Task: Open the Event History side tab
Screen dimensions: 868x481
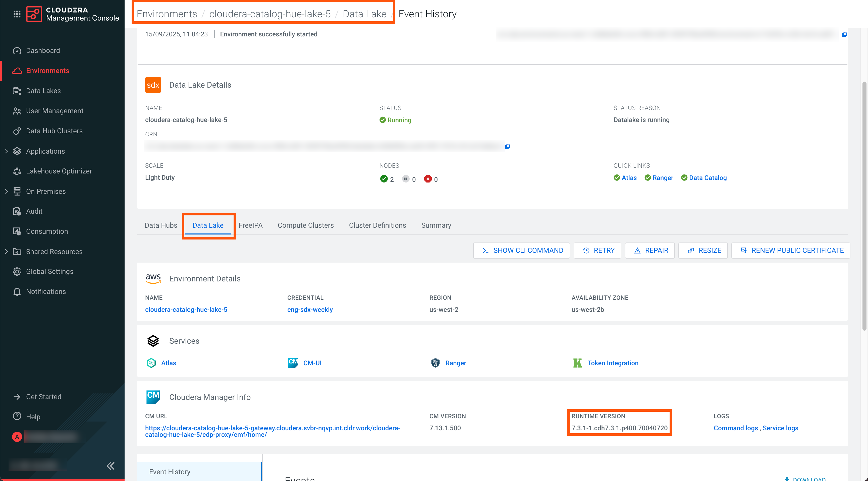Action: tap(170, 471)
